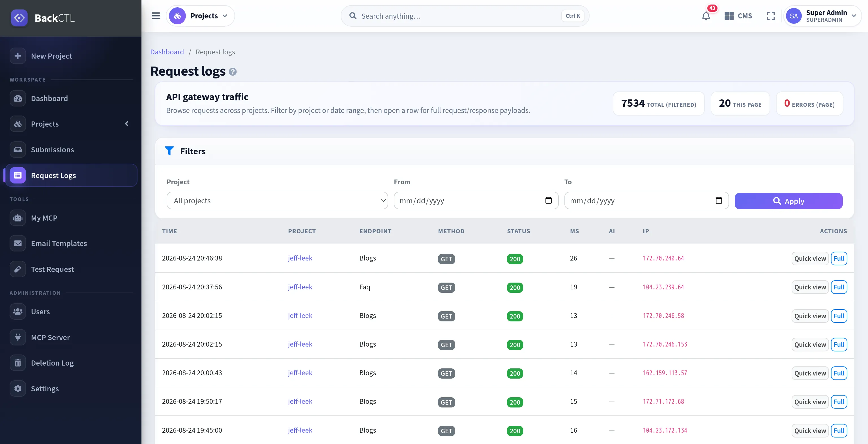Image resolution: width=868 pixels, height=444 pixels.
Task: Click the Faq endpoint cell
Action: [365, 287]
